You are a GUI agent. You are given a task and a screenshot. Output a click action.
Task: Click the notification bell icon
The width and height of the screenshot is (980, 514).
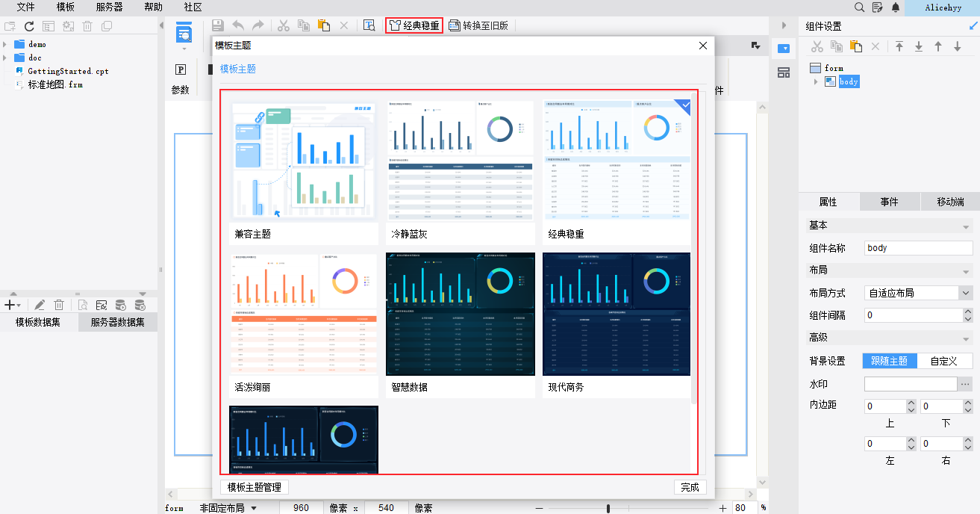coord(896,7)
